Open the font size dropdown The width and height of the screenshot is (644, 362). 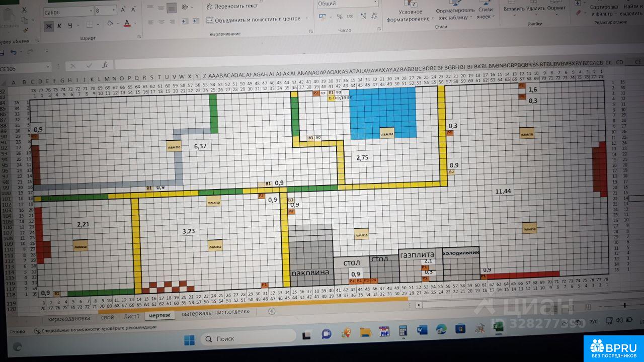click(x=114, y=11)
